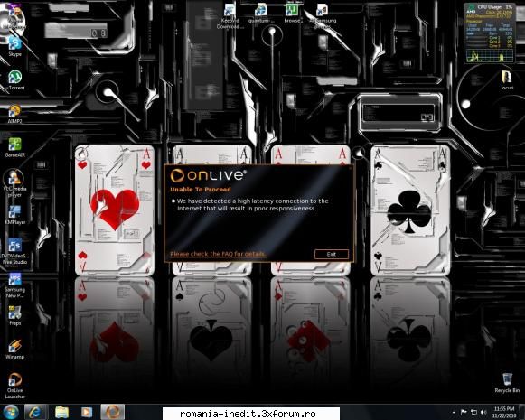Click Exit in the OnLive dialog
This screenshot has width=525, height=420.
(331, 254)
